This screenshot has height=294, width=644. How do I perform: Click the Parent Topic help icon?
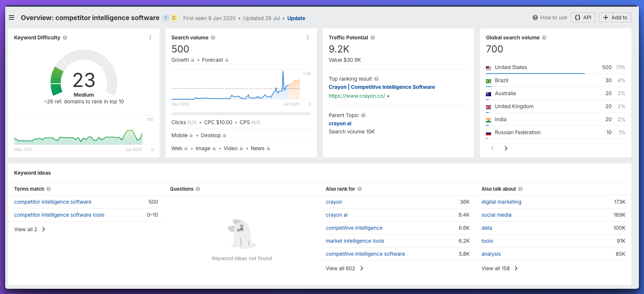pyautogui.click(x=363, y=115)
